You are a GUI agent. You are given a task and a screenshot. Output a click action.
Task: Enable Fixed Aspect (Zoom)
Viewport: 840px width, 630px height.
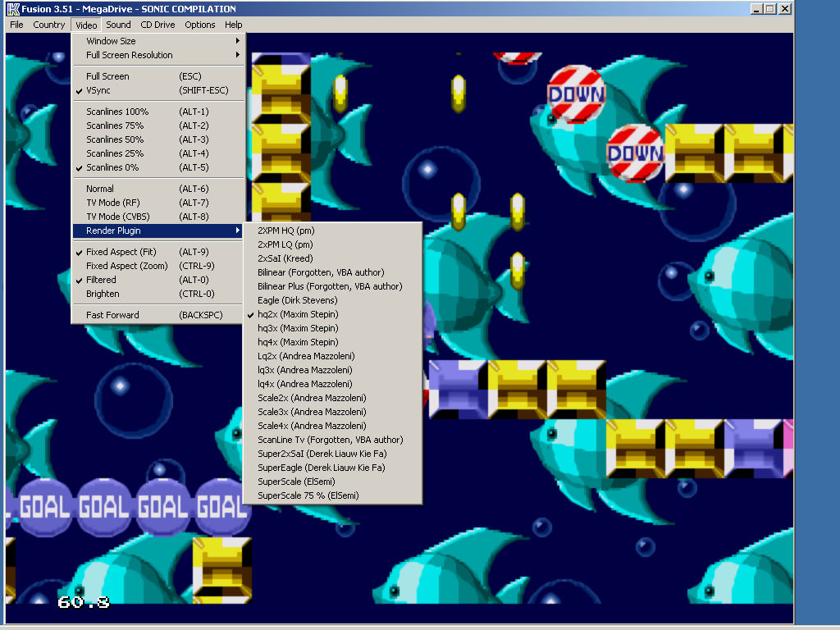click(158, 266)
